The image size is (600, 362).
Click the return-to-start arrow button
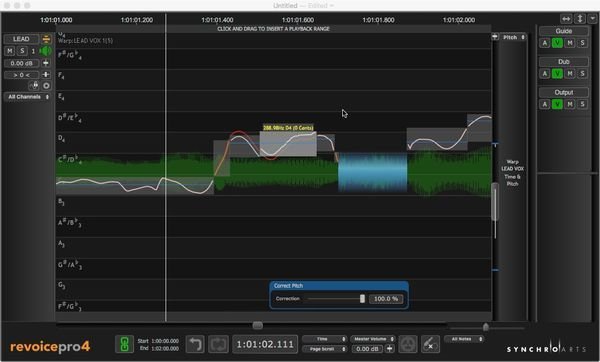195,344
